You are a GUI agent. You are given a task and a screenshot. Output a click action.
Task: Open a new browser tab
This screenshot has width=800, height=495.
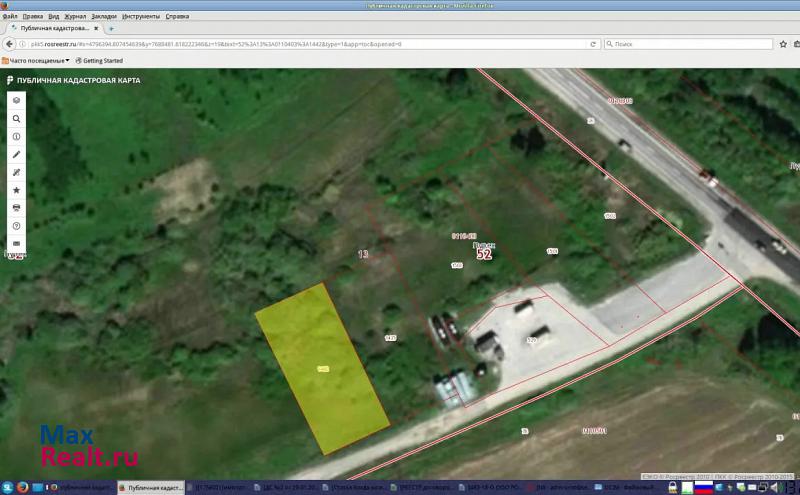[x=111, y=29]
